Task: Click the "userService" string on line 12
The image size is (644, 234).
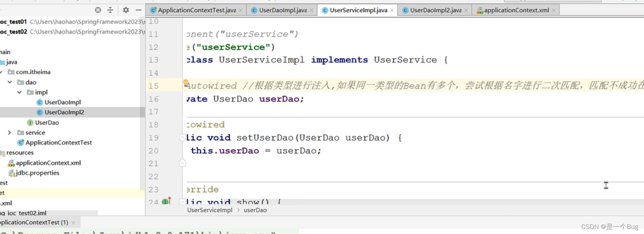Action: (233, 47)
